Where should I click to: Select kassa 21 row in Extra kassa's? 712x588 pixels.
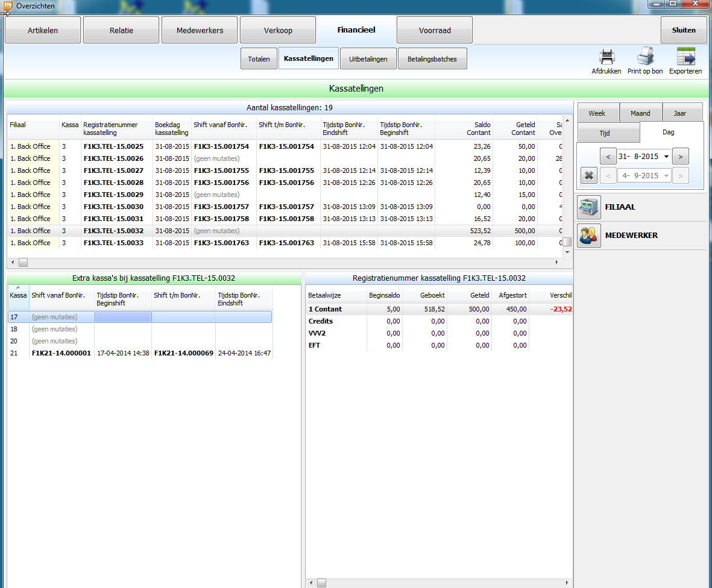(x=60, y=353)
